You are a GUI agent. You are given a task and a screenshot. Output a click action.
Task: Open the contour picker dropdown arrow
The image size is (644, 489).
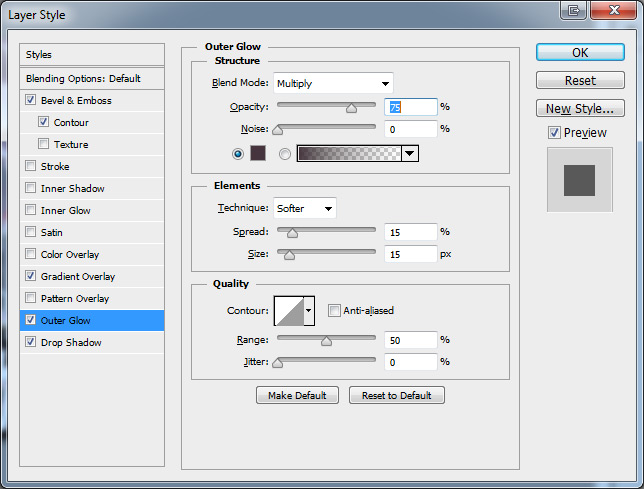pyautogui.click(x=309, y=312)
